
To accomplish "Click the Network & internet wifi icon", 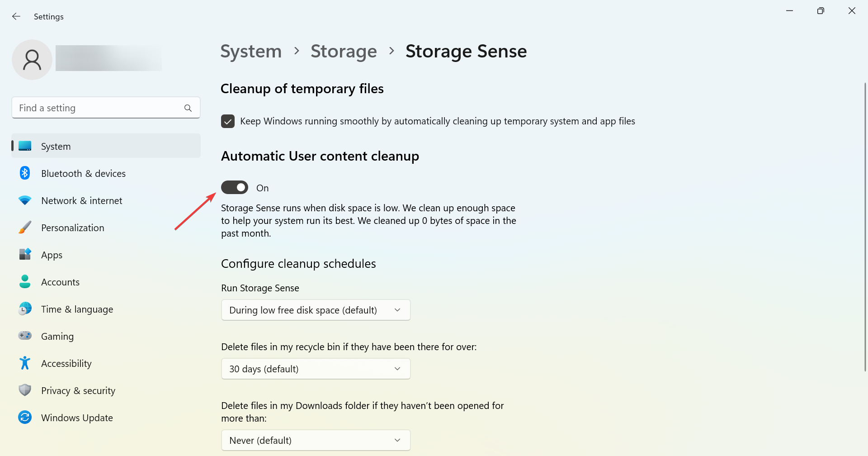I will [x=25, y=200].
